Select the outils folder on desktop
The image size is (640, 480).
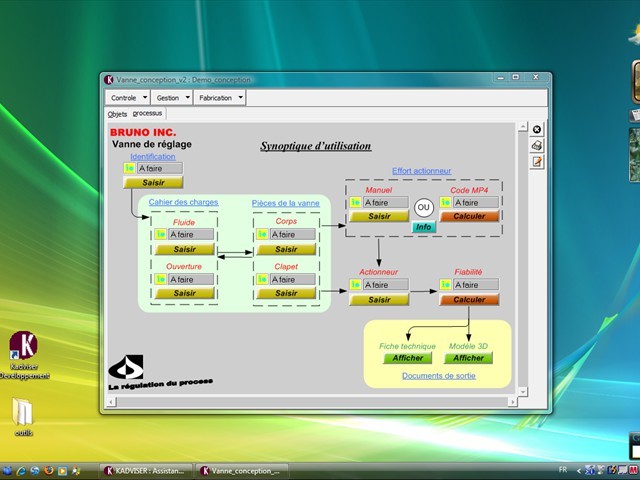[x=23, y=417]
